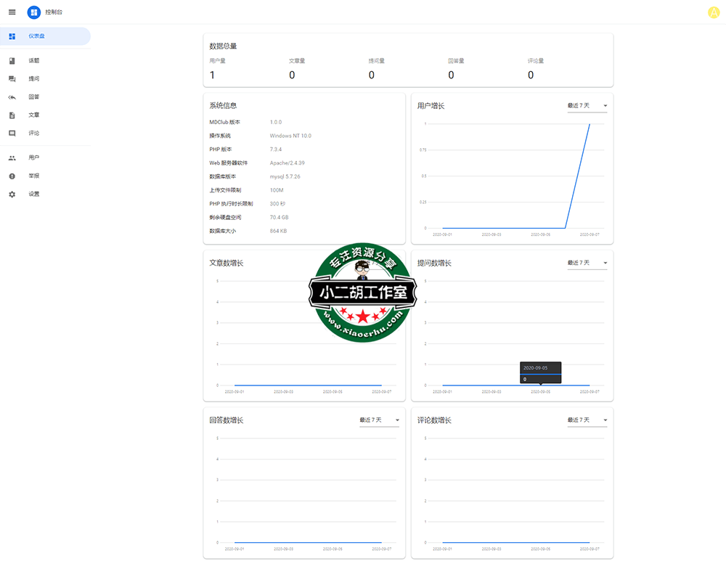Toggle the hamburger menu drawer
Viewport: 726px width, 588px height.
(x=12, y=12)
